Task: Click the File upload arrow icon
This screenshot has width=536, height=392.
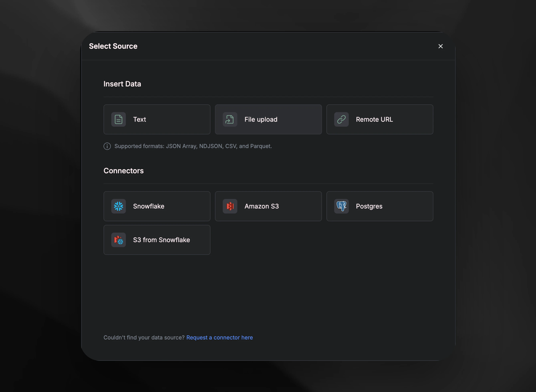Action: click(x=230, y=119)
